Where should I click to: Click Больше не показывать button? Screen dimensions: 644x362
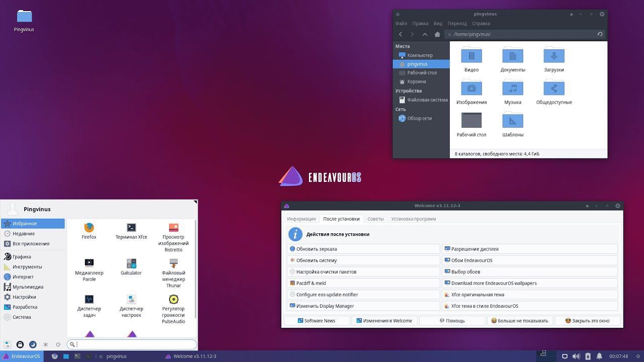click(x=520, y=321)
